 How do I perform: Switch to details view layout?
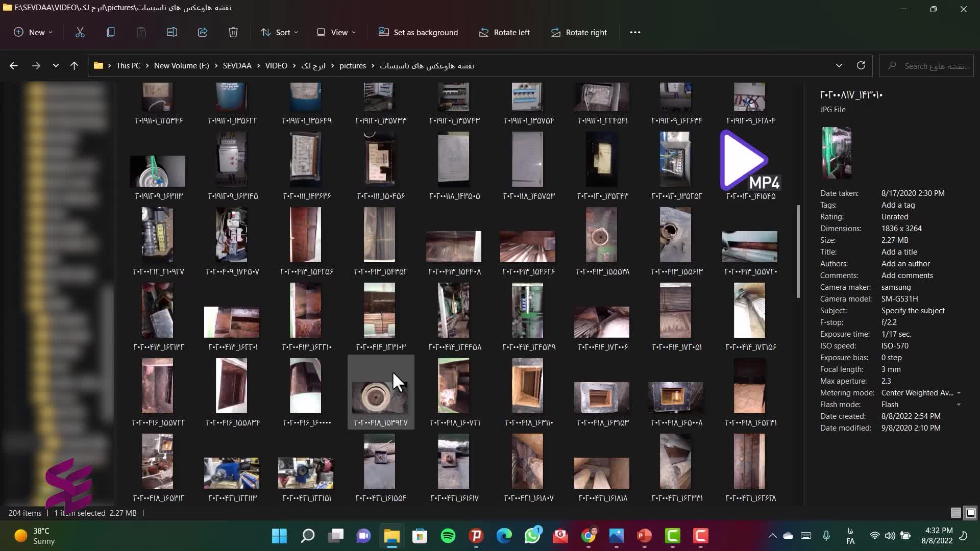pos(955,513)
